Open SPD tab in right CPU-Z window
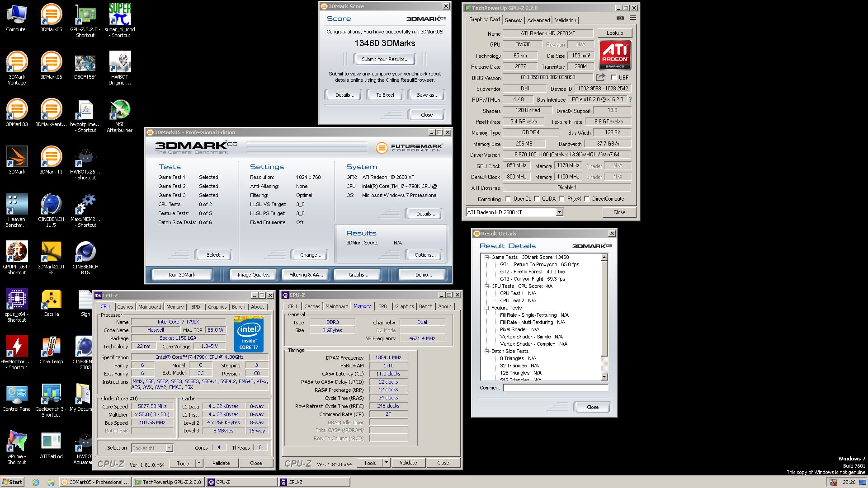This screenshot has height=488, width=868. click(383, 306)
